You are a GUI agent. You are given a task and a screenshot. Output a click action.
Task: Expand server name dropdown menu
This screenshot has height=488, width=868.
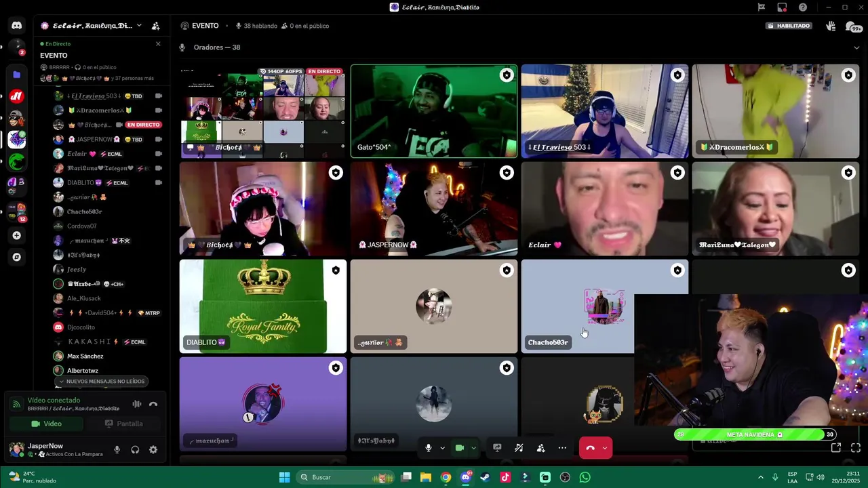tap(139, 26)
